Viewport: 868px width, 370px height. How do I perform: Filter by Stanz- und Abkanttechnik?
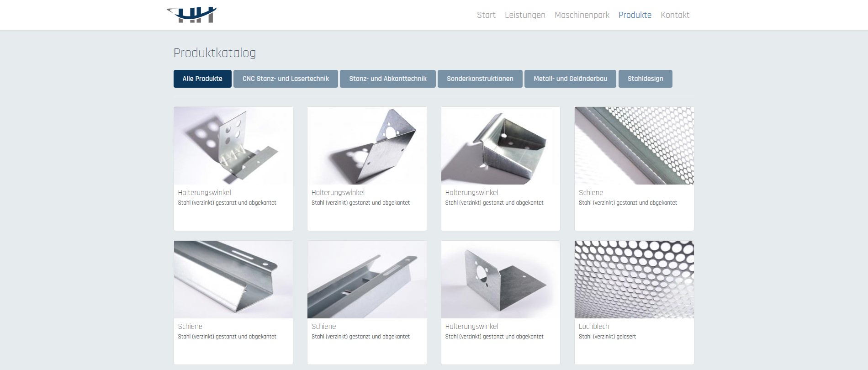(x=388, y=79)
